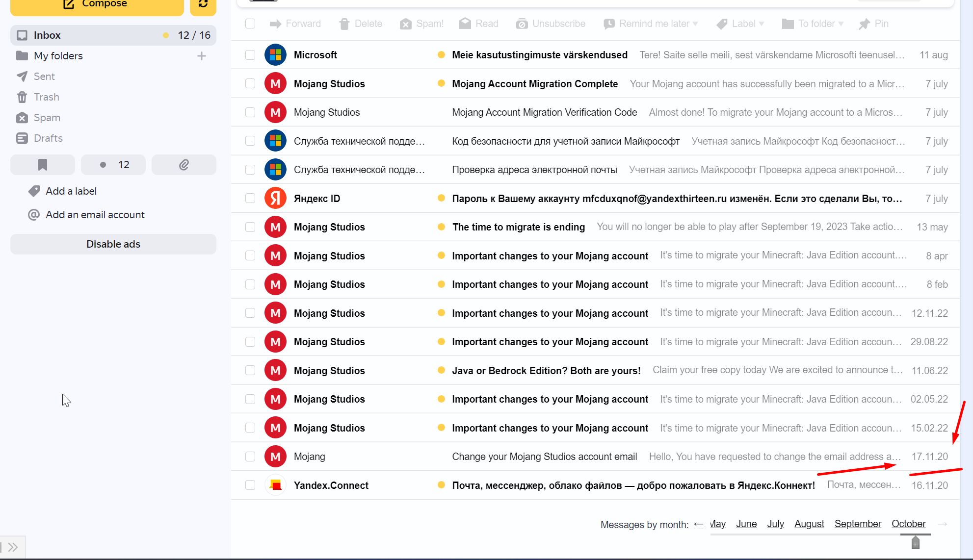The height and width of the screenshot is (560, 973).
Task: Click avatar on Проверка адреса row
Action: click(x=275, y=170)
